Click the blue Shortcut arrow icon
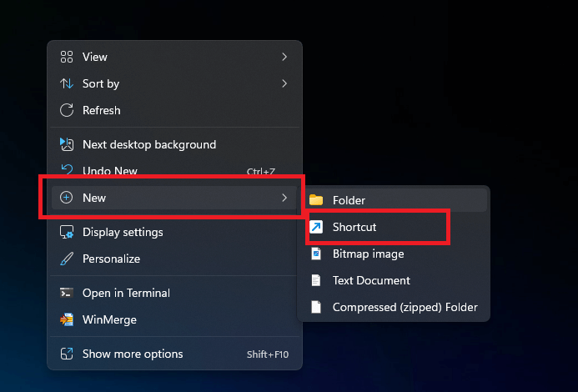Screen dimensions: 578x392 [316, 227]
